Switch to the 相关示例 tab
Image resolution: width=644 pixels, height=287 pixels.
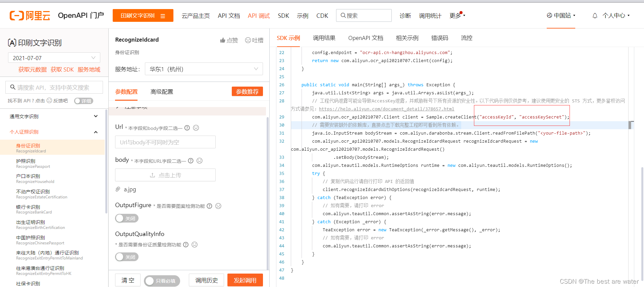click(x=407, y=38)
